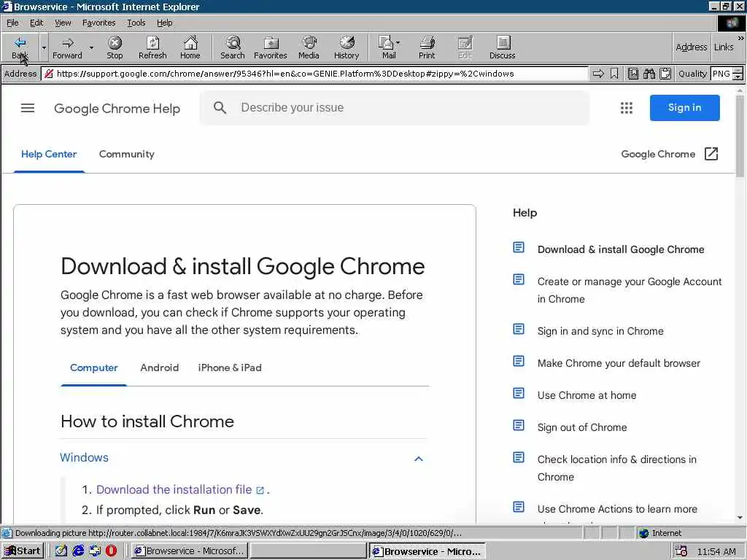Click Download & install Google Chrome sidebar link
The height and width of the screenshot is (560, 747).
pos(620,249)
